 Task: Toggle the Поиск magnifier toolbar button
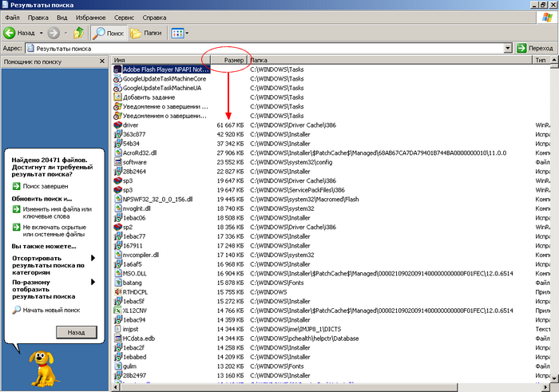[x=108, y=33]
